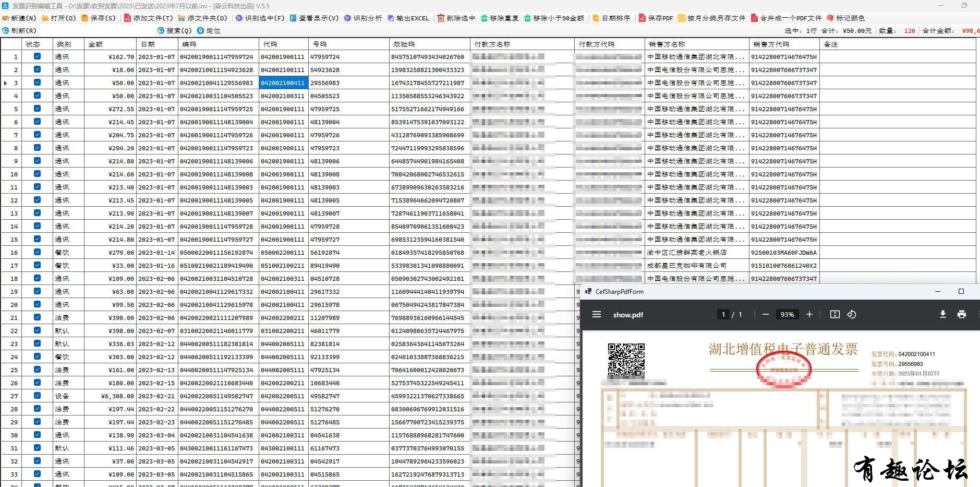Viewport: 980px width, 487px height.
Task: Click the 付款方名称 column header
Action: click(x=522, y=44)
